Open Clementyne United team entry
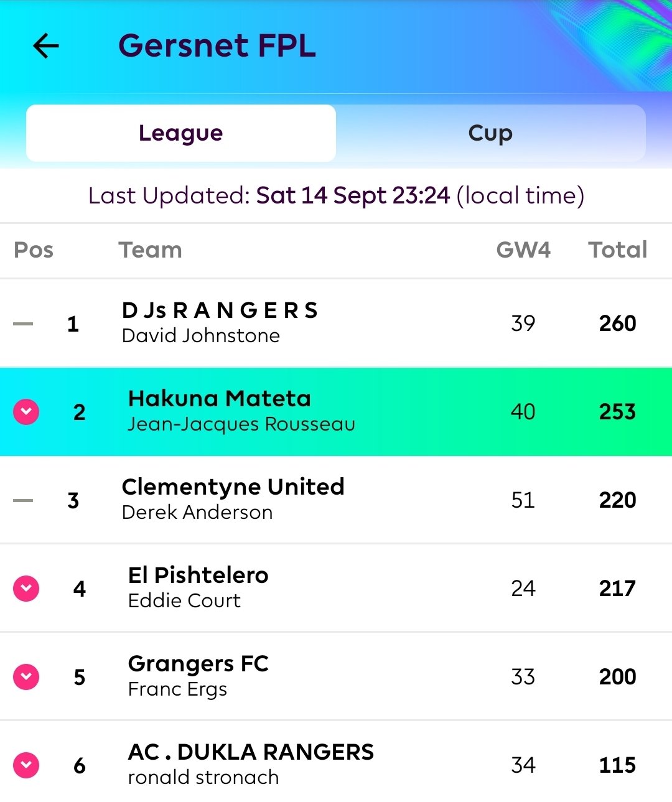The height and width of the screenshot is (802, 672). [x=336, y=500]
